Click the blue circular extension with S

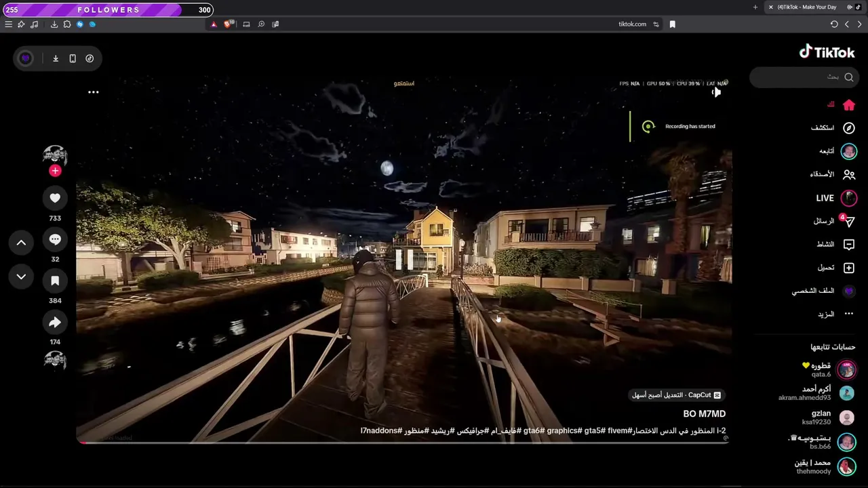click(x=80, y=24)
